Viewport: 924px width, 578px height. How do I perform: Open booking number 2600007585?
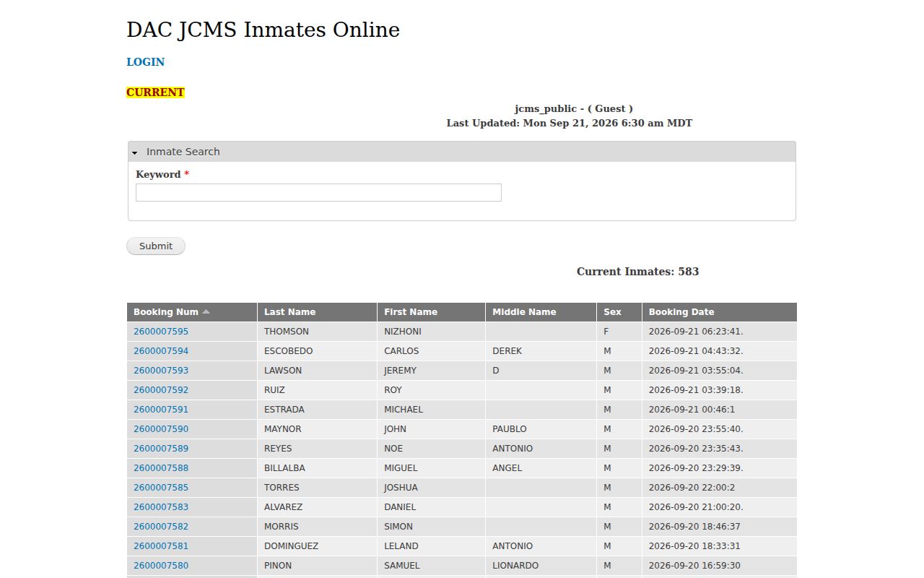coord(161,488)
